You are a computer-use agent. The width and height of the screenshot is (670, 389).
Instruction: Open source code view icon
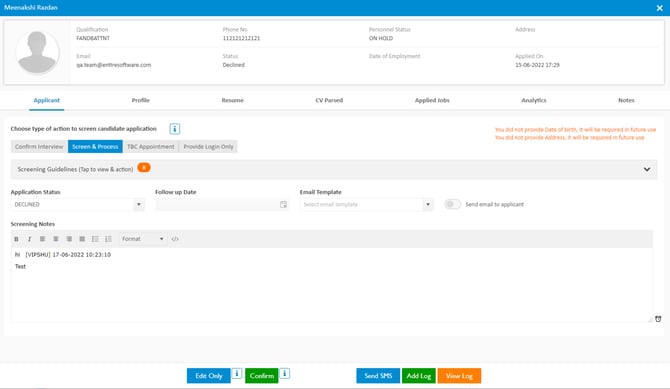point(175,239)
